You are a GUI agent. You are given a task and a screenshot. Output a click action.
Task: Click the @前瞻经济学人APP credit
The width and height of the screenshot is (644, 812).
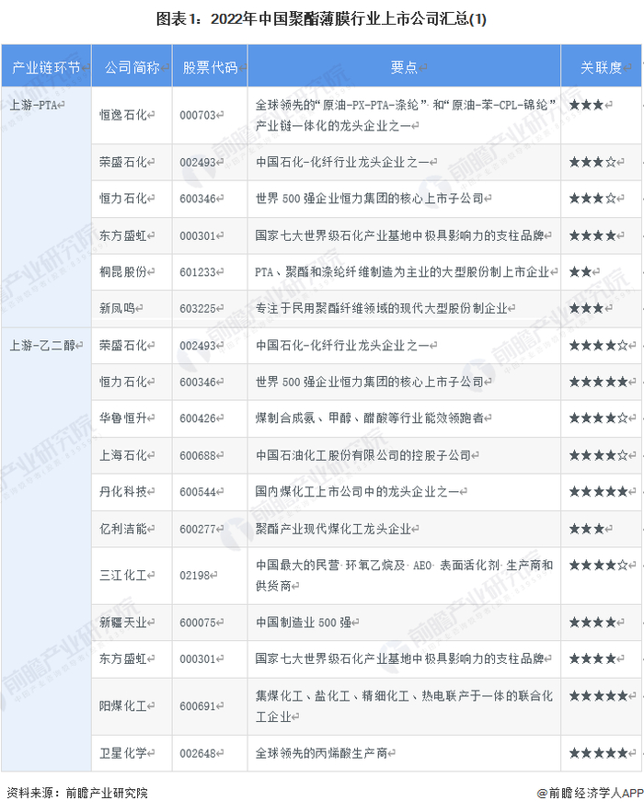click(x=590, y=793)
